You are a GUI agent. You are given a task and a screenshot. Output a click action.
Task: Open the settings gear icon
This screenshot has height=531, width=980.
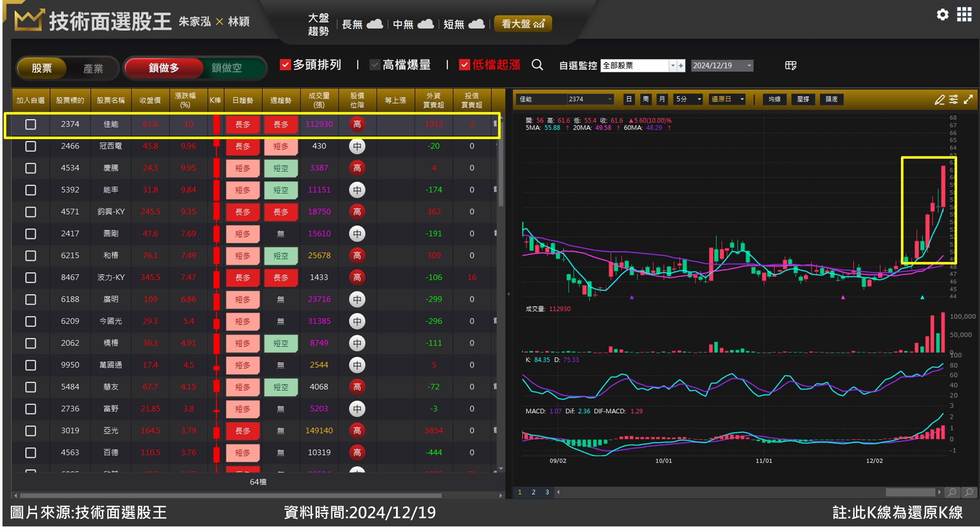tap(943, 15)
